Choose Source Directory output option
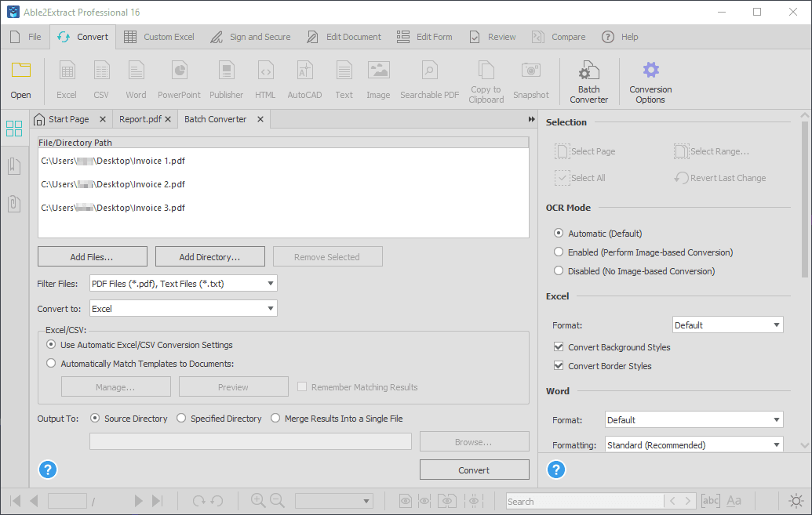This screenshot has width=812, height=515. click(95, 418)
